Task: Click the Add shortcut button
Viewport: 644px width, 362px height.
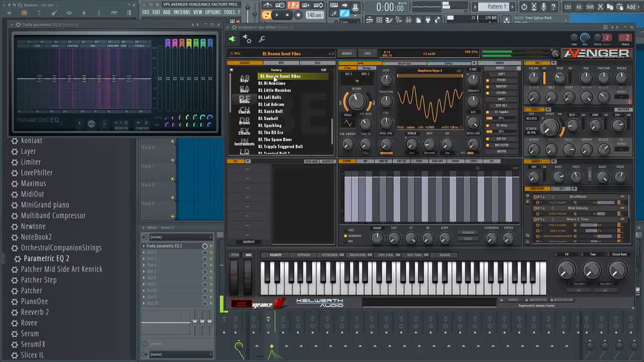Action: point(631,7)
